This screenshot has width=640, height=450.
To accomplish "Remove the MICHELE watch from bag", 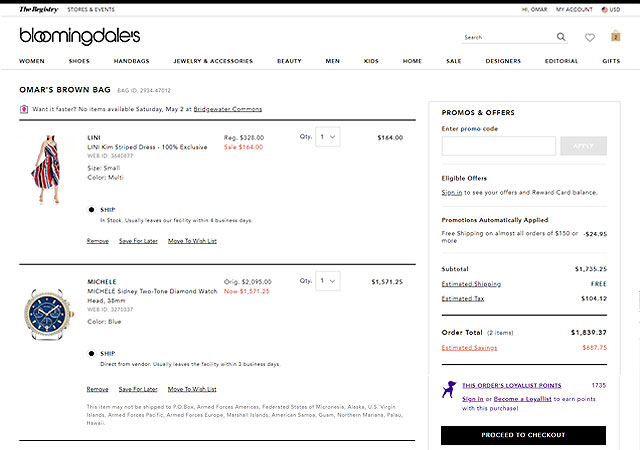I will pos(98,389).
